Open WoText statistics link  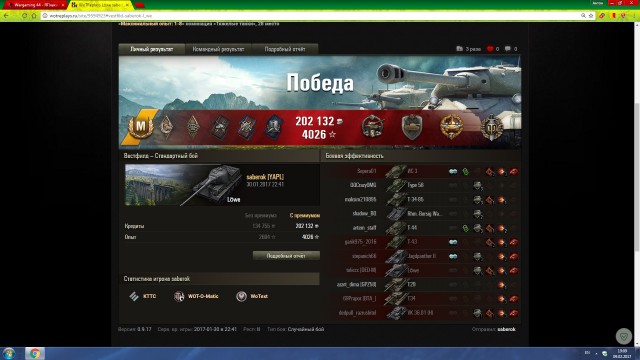tap(259, 296)
